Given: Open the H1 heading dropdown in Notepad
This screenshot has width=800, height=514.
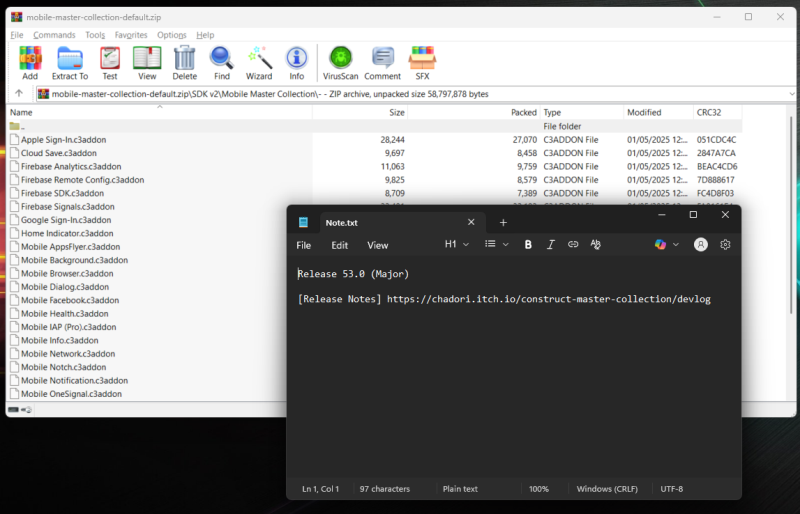Looking at the screenshot, I should (x=457, y=244).
